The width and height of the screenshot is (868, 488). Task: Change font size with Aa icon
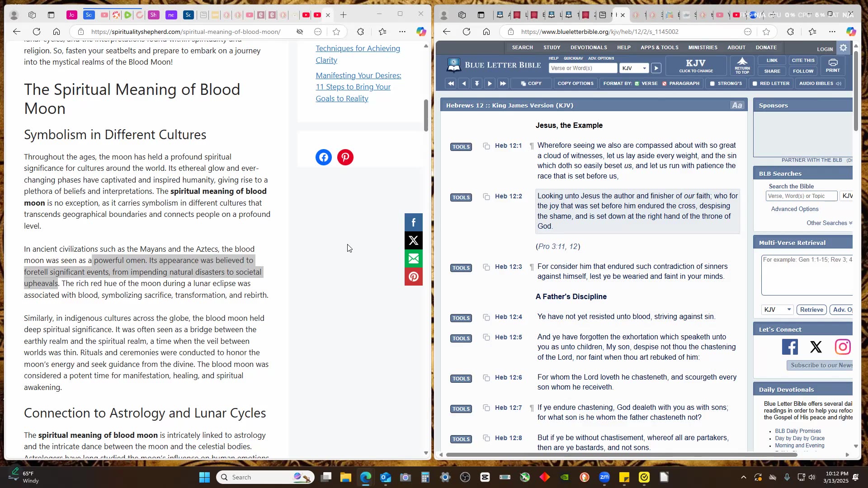[736, 105]
